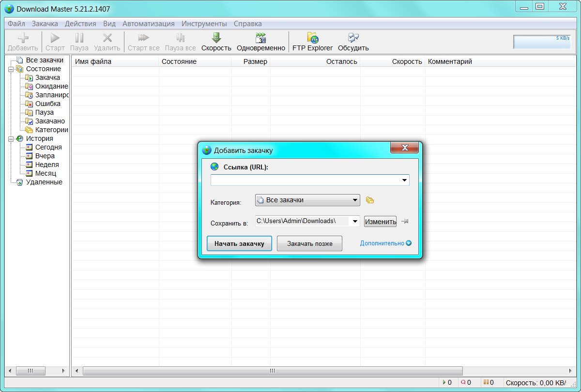
Task: Select Закачано state in tree
Action: [50, 121]
